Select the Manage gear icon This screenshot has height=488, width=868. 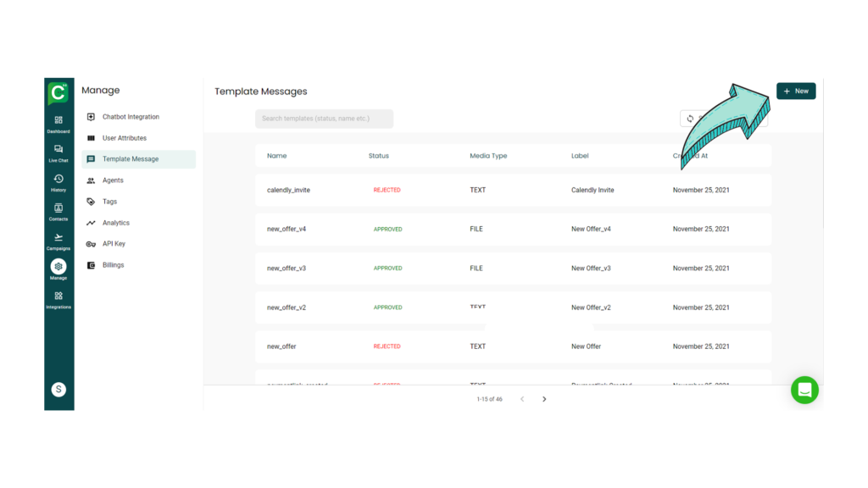(x=58, y=268)
